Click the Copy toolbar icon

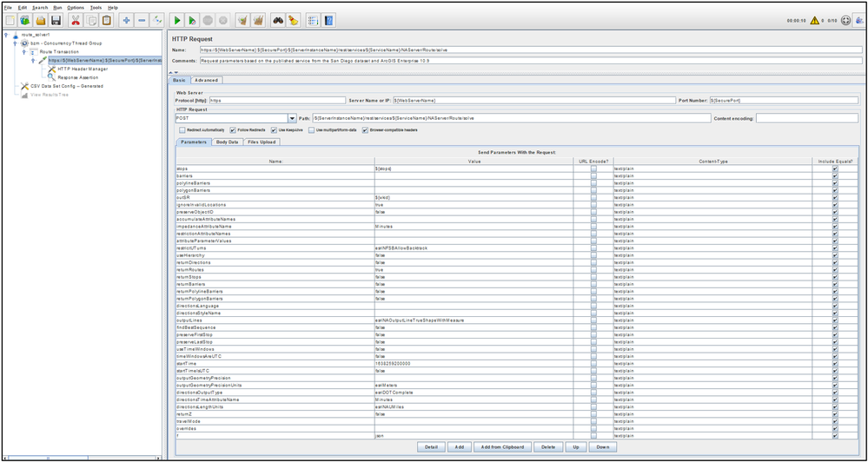(90, 21)
